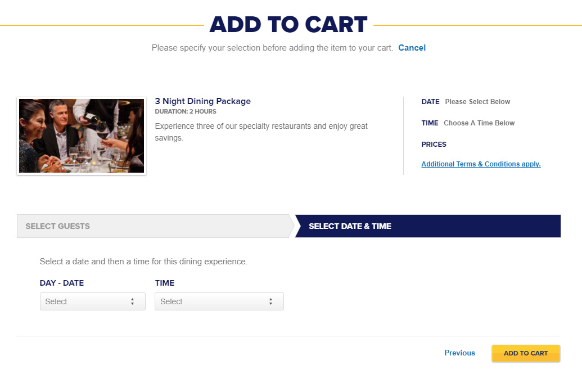Click the Previous link
This screenshot has height=392, width=582.
click(459, 353)
